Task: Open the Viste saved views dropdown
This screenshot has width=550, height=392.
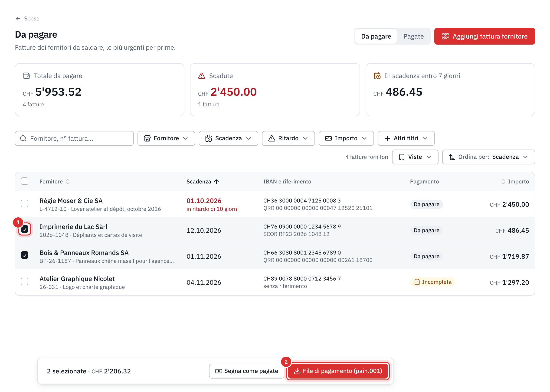Action: click(415, 157)
